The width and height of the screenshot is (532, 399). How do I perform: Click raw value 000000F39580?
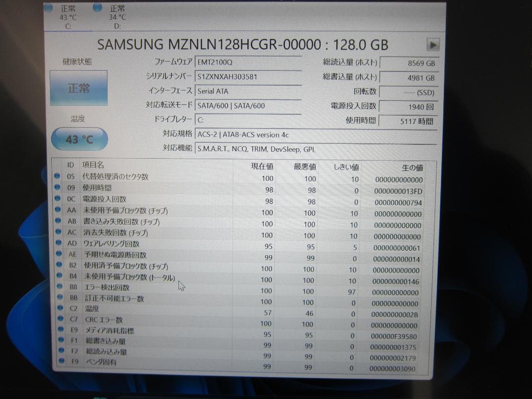(x=394, y=336)
